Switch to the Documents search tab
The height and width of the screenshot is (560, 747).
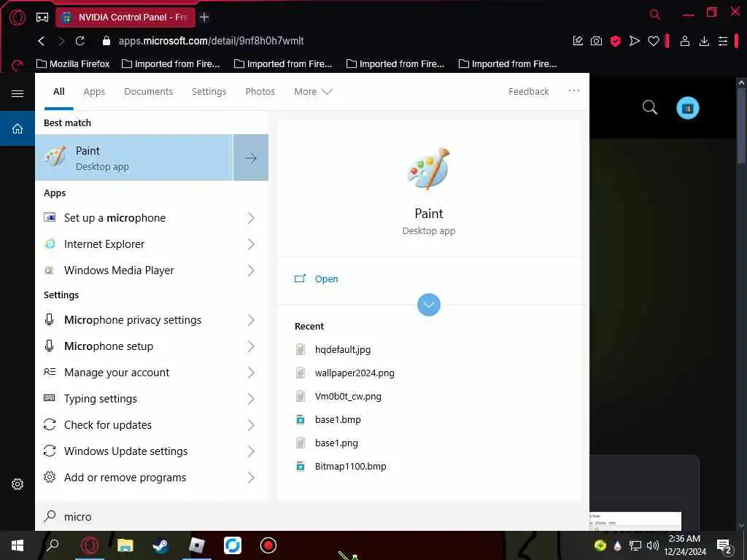tap(148, 91)
